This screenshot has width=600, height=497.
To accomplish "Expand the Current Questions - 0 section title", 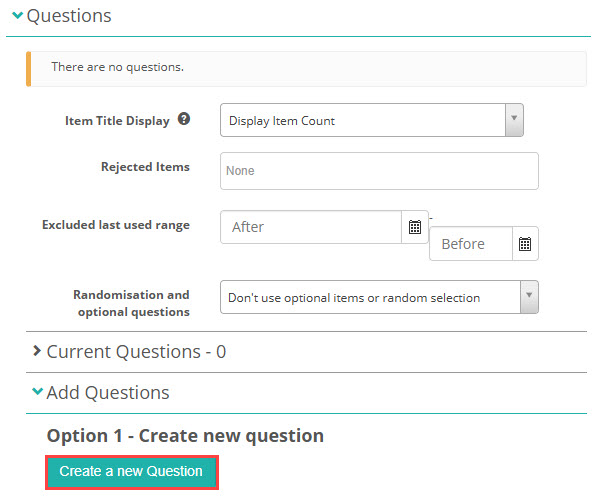I will 136,352.
